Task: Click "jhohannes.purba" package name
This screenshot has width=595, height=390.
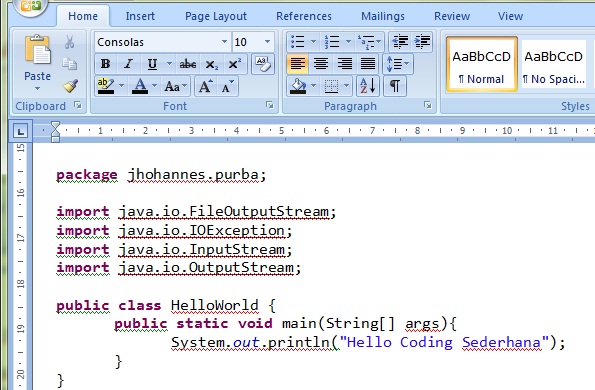Action: pyautogui.click(x=193, y=175)
